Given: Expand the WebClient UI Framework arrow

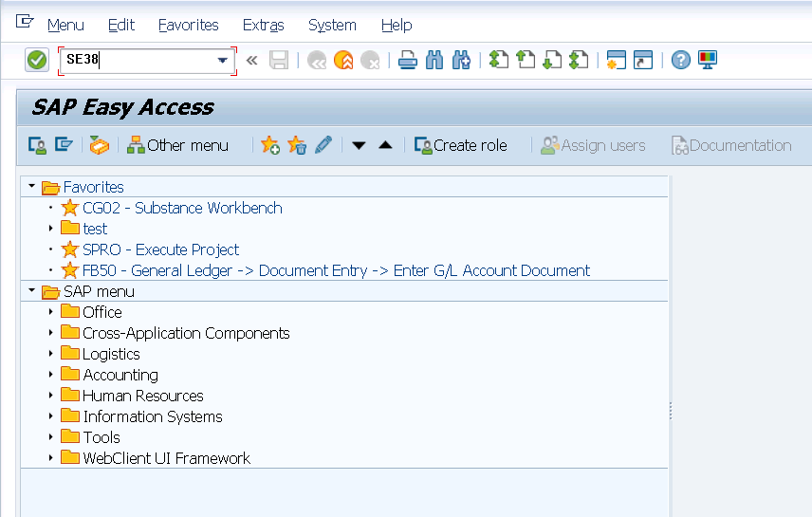Looking at the screenshot, I should (x=51, y=458).
